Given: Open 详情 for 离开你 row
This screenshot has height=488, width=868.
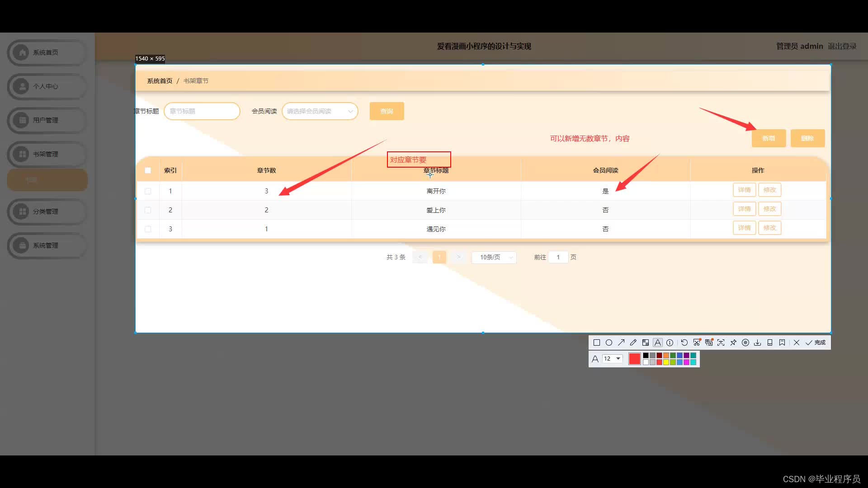Looking at the screenshot, I should coord(744,190).
